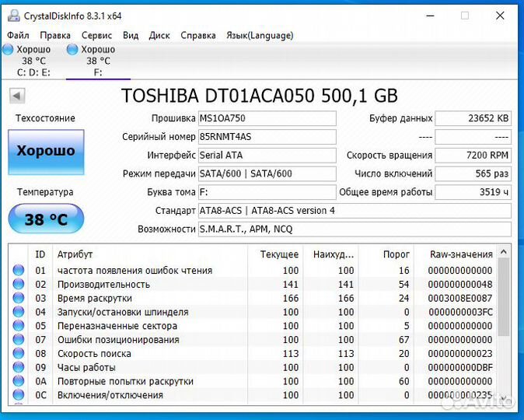Click status orb for attribute 01
This screenshot has height=420, width=524.
coord(19,270)
